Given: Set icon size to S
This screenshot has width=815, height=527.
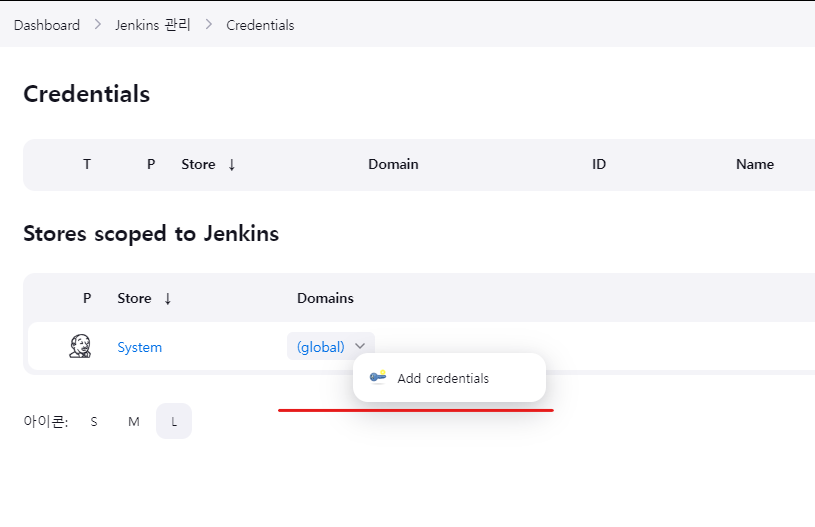Looking at the screenshot, I should [x=94, y=421].
